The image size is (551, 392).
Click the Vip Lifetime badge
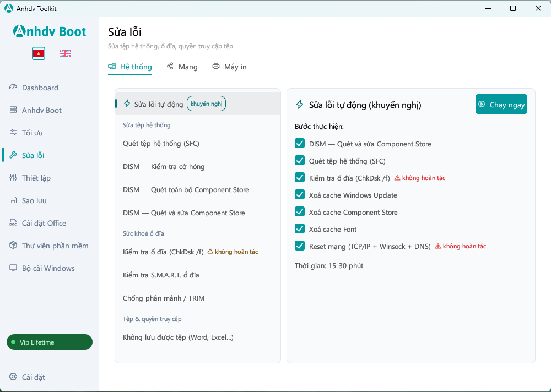pos(50,342)
